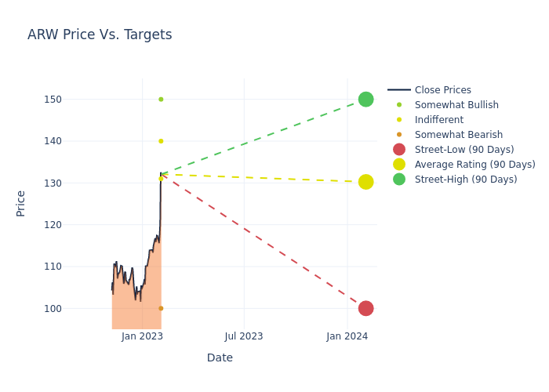This screenshot has width=549, height=392.
Task: Click the green Street-High target marker at 150
Action: 365,100
